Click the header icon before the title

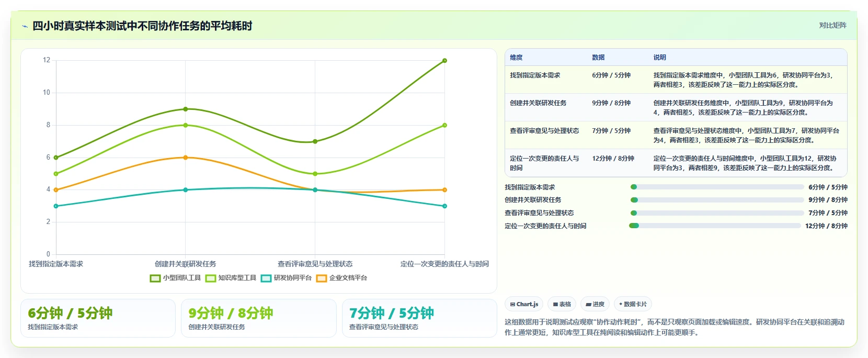pyautogui.click(x=25, y=26)
